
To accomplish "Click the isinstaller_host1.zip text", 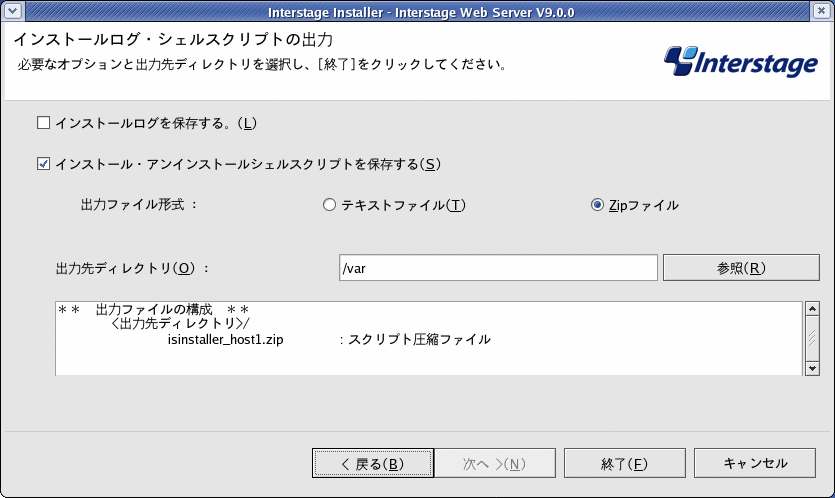I will pyautogui.click(x=225, y=340).
